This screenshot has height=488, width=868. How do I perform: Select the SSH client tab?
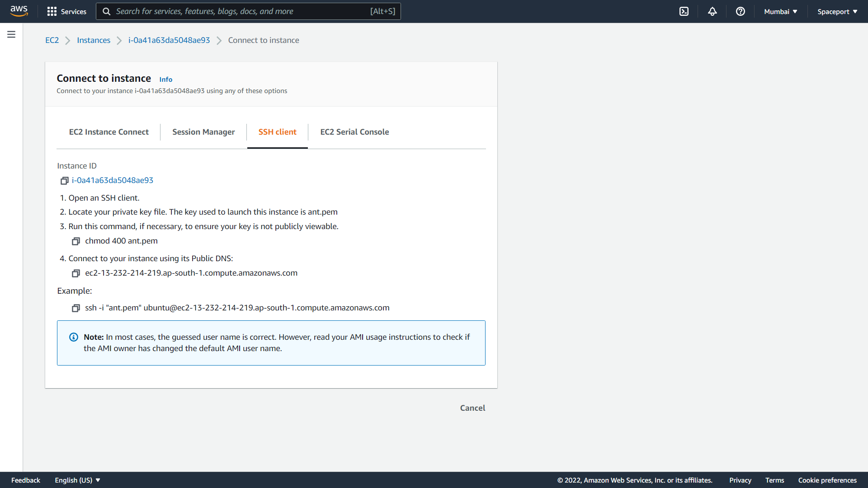pyautogui.click(x=277, y=132)
